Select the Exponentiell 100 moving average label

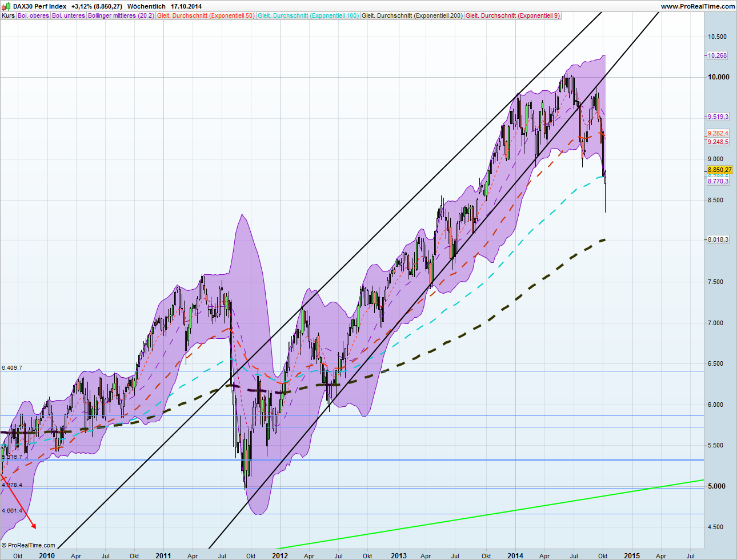(x=307, y=15)
